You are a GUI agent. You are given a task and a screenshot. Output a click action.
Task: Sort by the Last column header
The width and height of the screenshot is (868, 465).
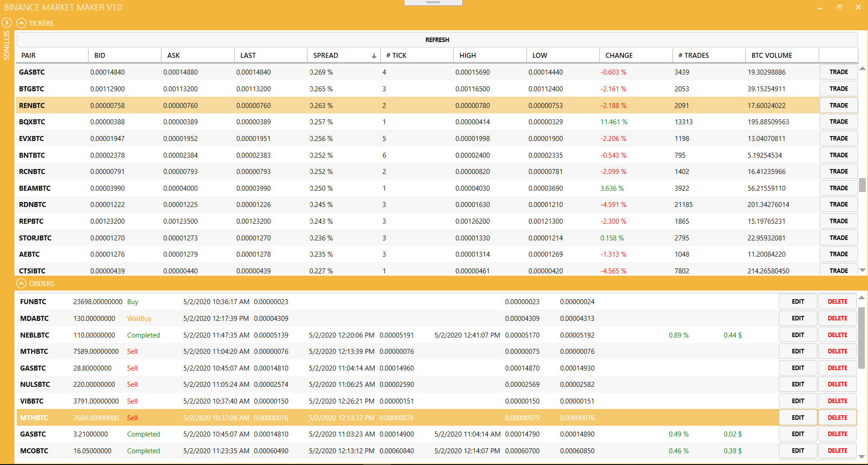click(271, 55)
